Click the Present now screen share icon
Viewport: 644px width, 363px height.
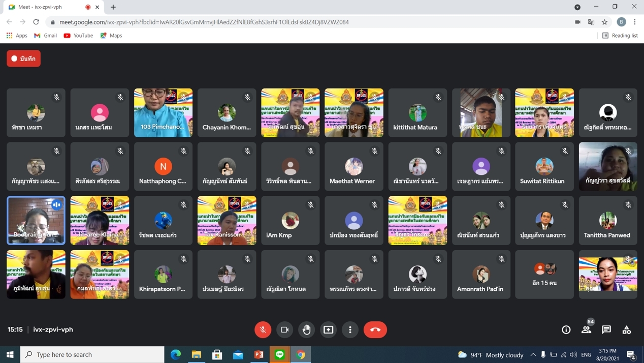point(329,329)
